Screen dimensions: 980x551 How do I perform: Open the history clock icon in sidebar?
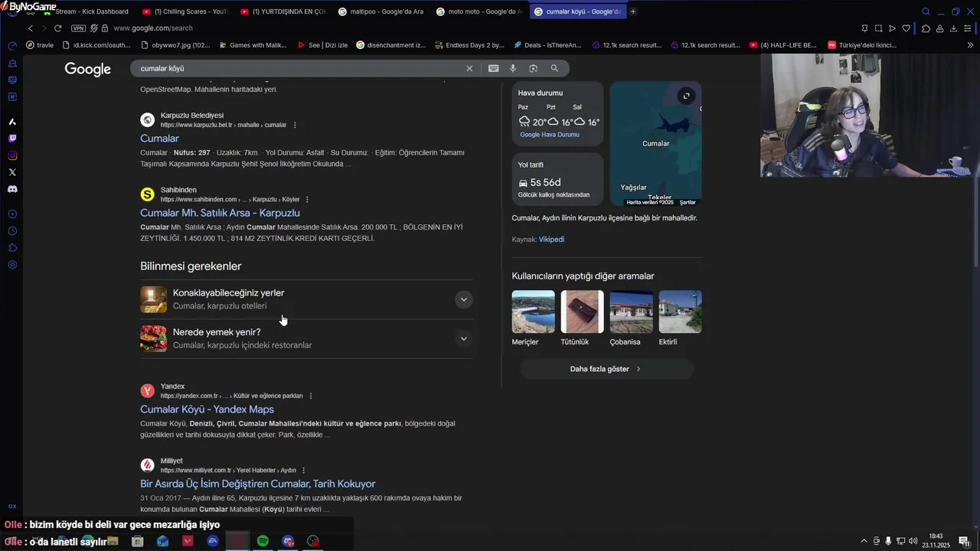(x=12, y=231)
